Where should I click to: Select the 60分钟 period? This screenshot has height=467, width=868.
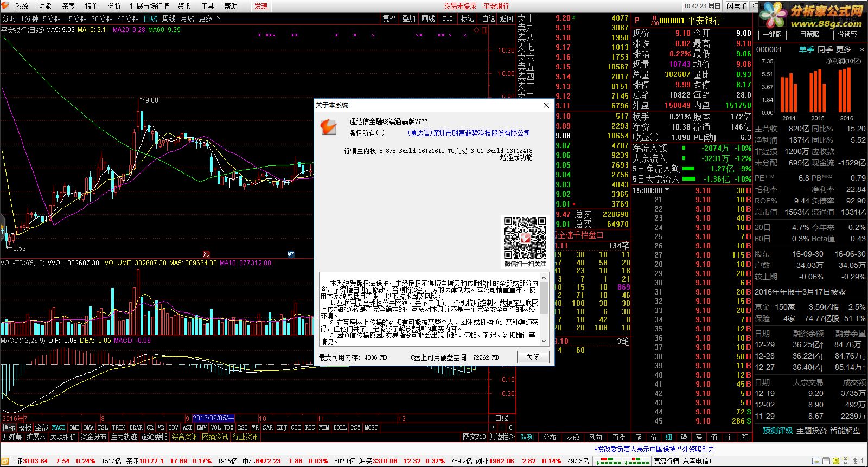(128, 18)
